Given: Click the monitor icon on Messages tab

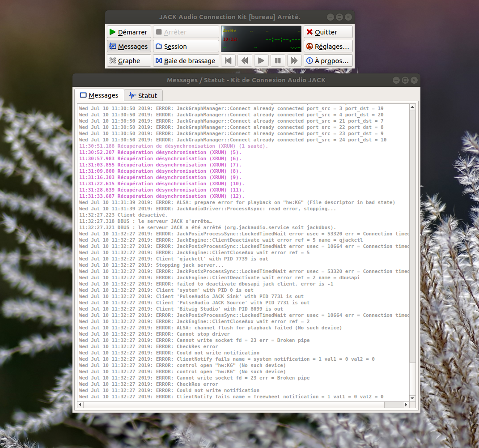Looking at the screenshot, I should point(83,95).
